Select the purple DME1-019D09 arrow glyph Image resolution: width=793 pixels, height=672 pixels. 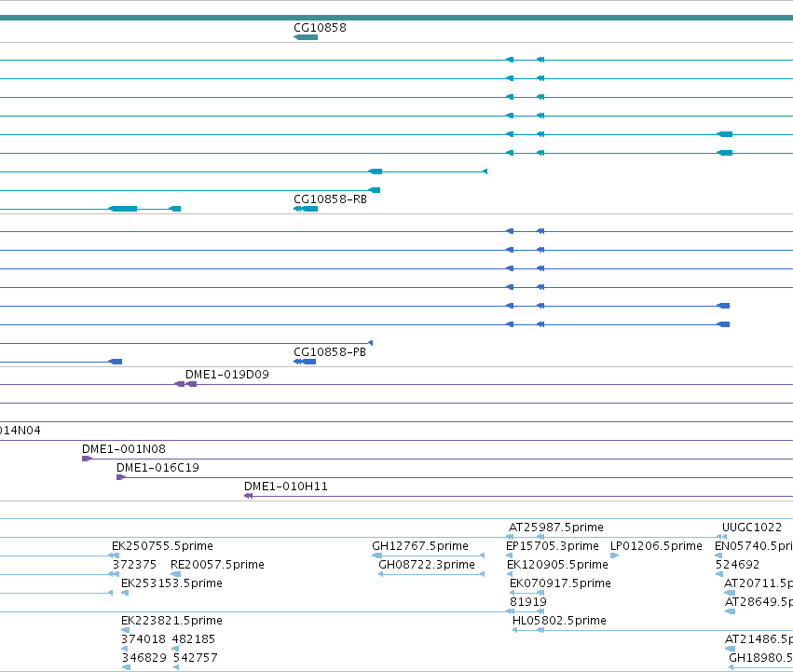point(185,384)
